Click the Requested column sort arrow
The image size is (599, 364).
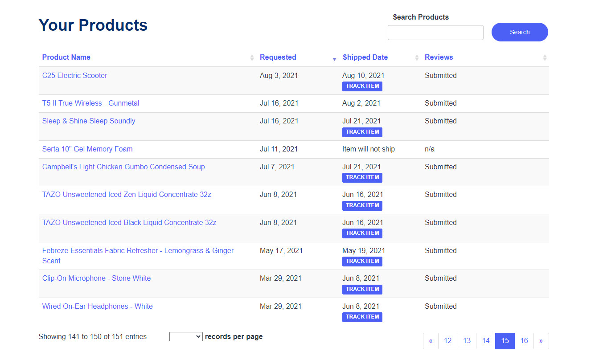pyautogui.click(x=334, y=58)
